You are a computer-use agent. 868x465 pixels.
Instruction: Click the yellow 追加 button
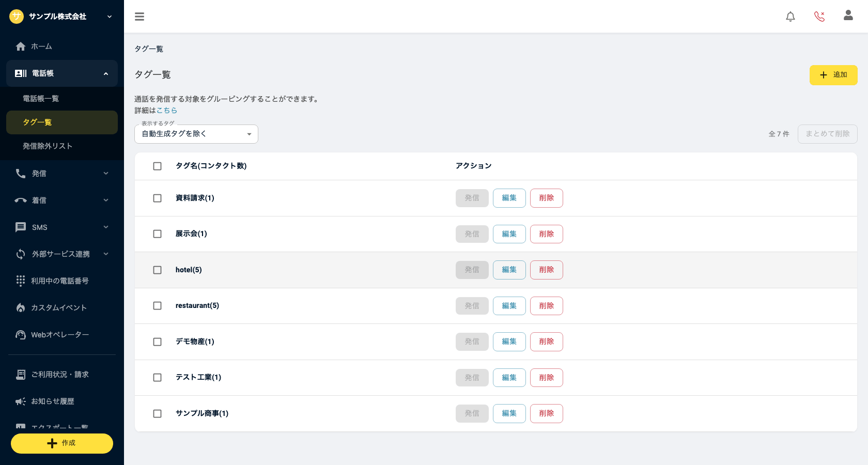[x=833, y=75]
